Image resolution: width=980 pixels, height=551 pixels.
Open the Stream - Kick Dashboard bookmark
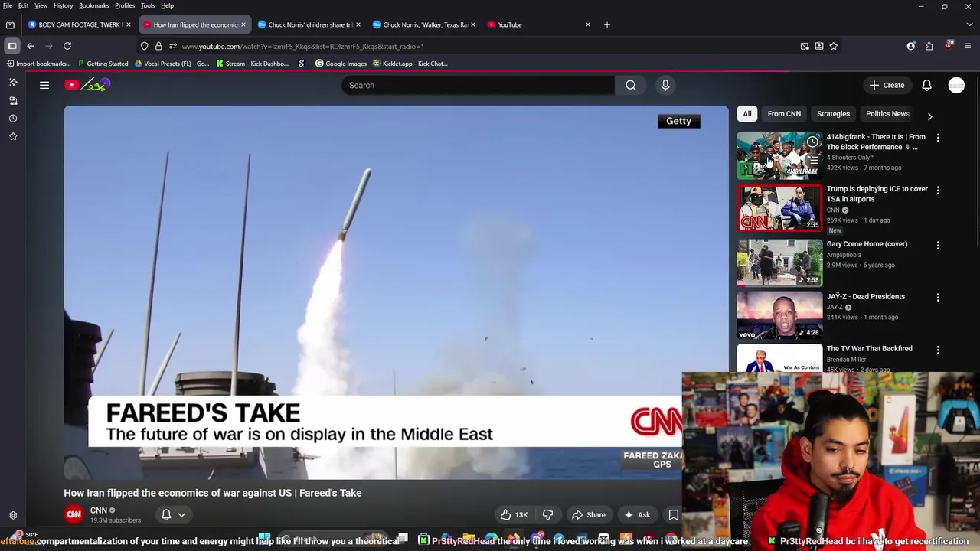pos(252,64)
